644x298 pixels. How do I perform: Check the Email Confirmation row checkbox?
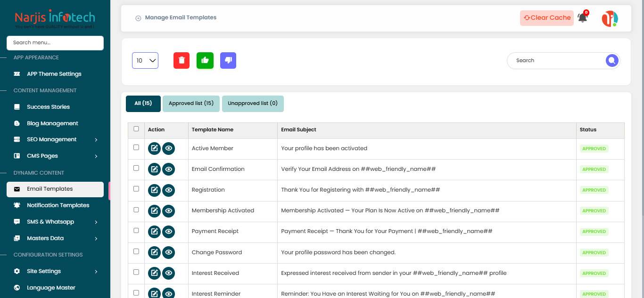(x=136, y=168)
